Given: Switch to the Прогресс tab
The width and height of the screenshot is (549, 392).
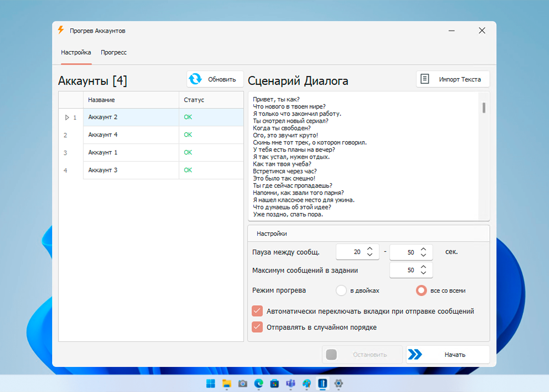Looking at the screenshot, I should pos(114,53).
